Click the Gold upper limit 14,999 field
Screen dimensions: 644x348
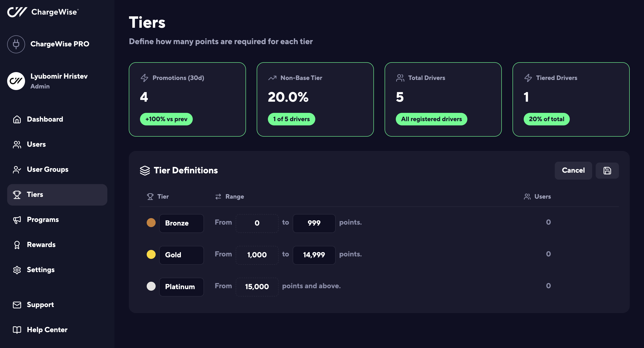pyautogui.click(x=314, y=255)
